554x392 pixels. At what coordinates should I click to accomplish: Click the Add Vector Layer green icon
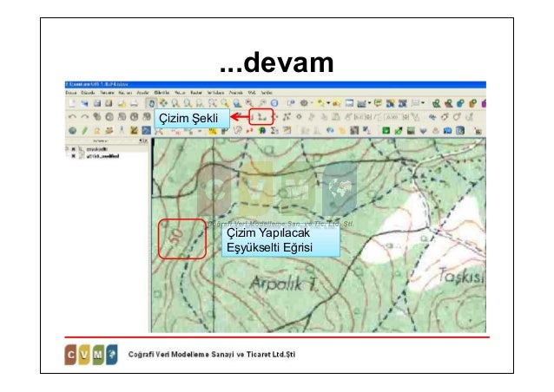tap(437, 103)
